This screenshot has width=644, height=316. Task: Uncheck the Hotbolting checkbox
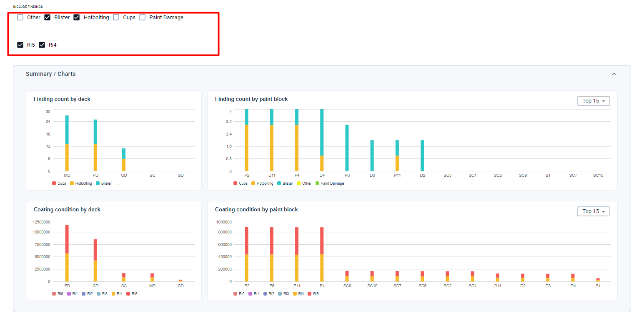(77, 18)
